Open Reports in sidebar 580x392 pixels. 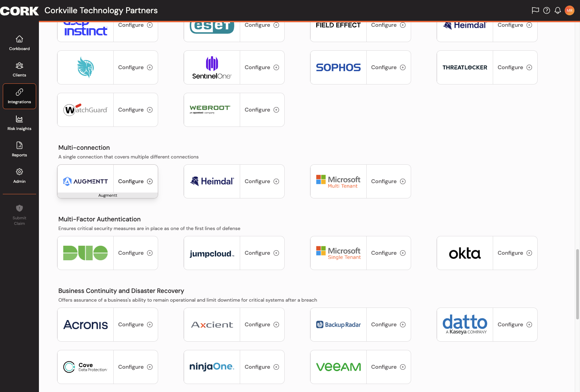(x=19, y=149)
